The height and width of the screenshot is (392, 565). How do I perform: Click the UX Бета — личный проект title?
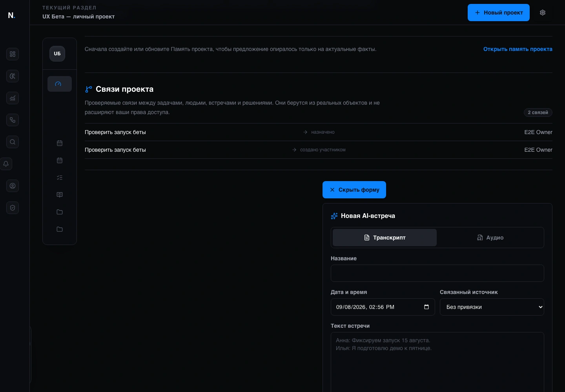pyautogui.click(x=78, y=16)
